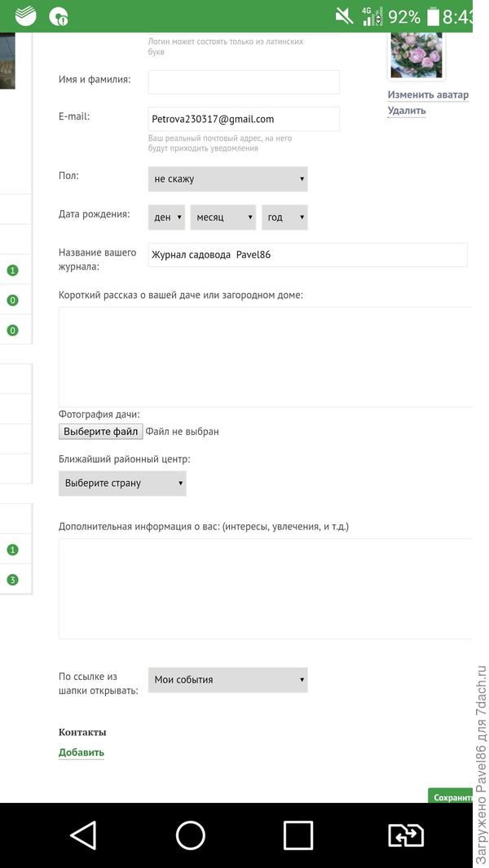Viewport: 489px width, 868px height.
Task: Click 'Выберите файл' file chooser button
Action: (x=101, y=432)
